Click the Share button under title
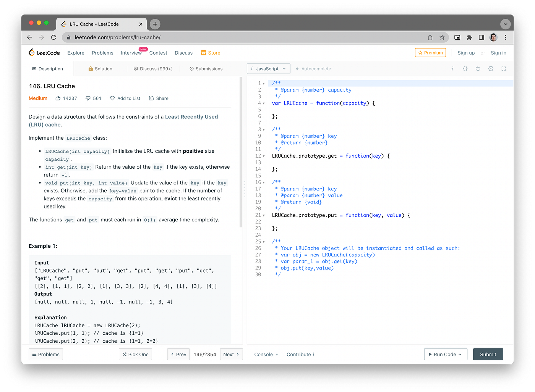Viewport: 535px width, 392px height. tap(159, 98)
